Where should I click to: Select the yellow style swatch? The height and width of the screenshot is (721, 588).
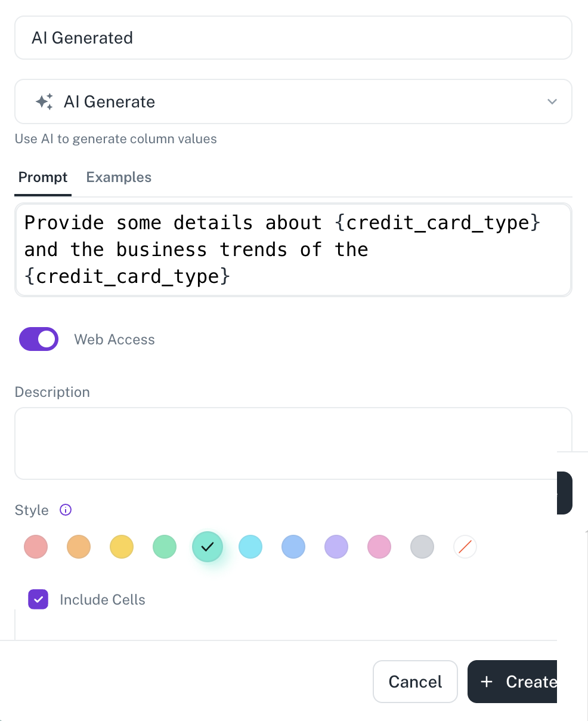[x=122, y=547]
